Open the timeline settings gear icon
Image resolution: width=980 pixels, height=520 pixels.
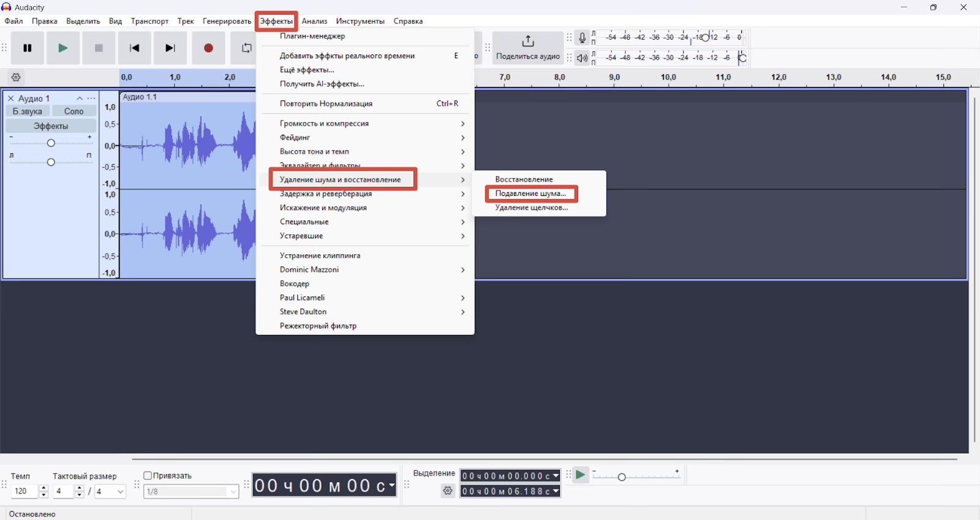coord(17,78)
